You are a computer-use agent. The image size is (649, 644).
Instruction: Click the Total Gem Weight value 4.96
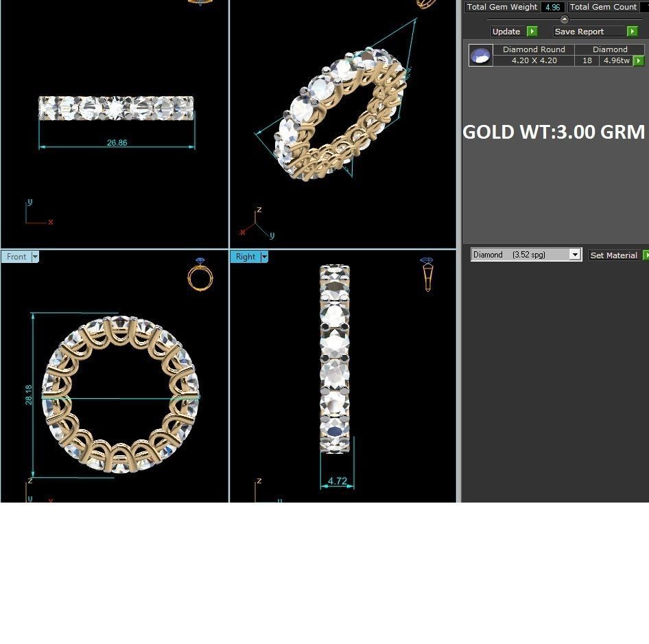(552, 7)
